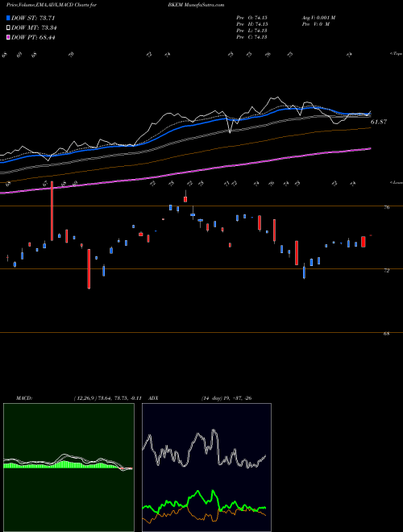Click the '<Tops' axis label
Screen dimensions: 403x532
pos(396,53)
